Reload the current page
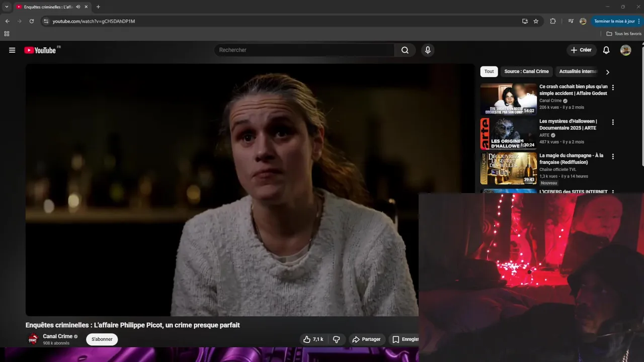 point(31,21)
